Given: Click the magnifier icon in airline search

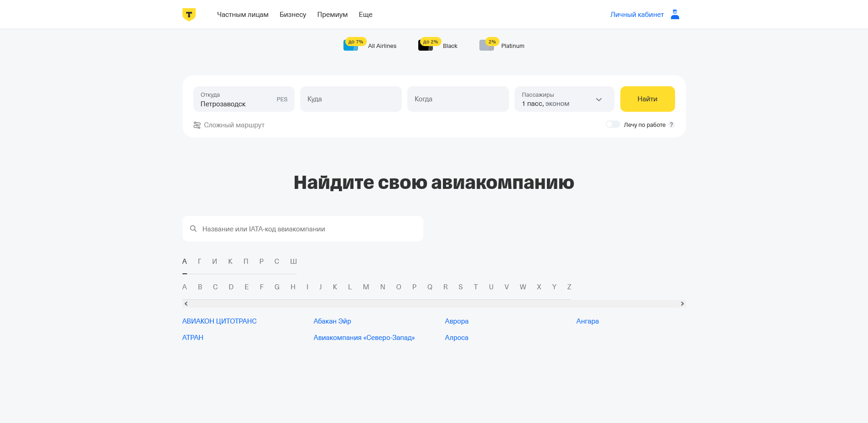Looking at the screenshot, I should pos(193,229).
